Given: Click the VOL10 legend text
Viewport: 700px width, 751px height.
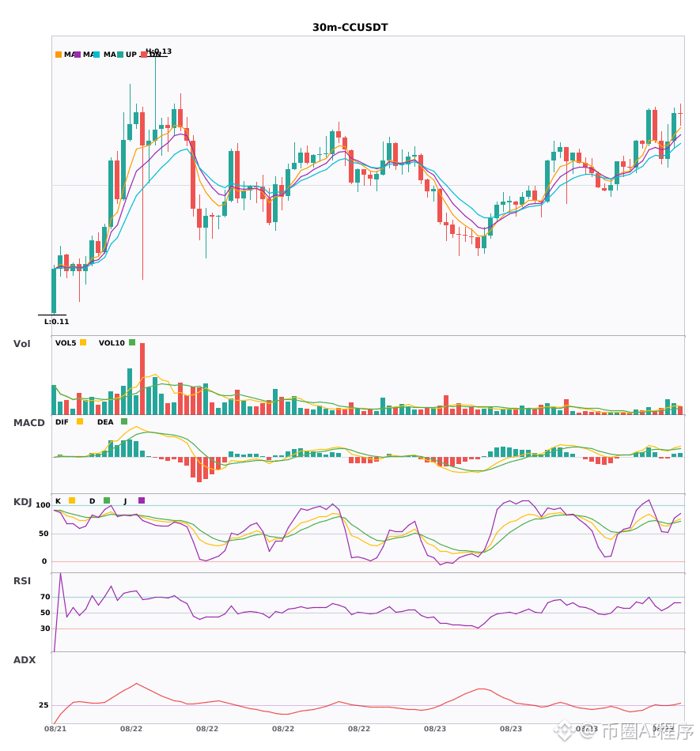Looking at the screenshot, I should pos(112,343).
